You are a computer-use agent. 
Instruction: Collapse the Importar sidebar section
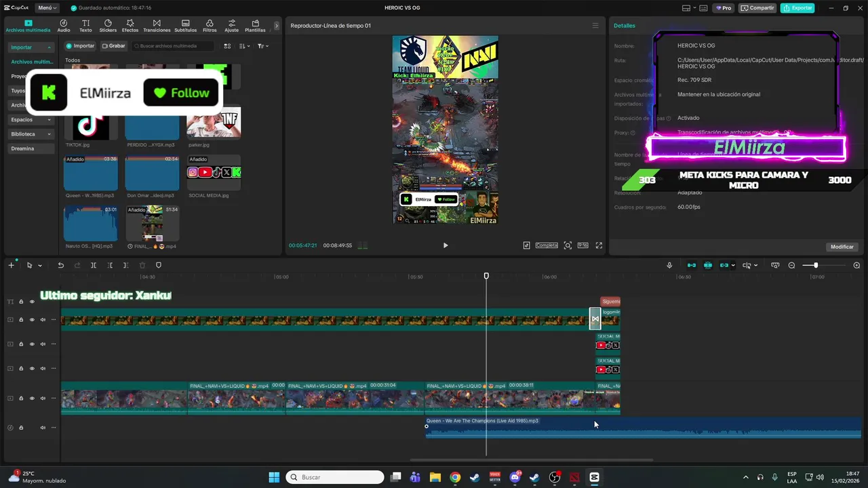coord(31,47)
